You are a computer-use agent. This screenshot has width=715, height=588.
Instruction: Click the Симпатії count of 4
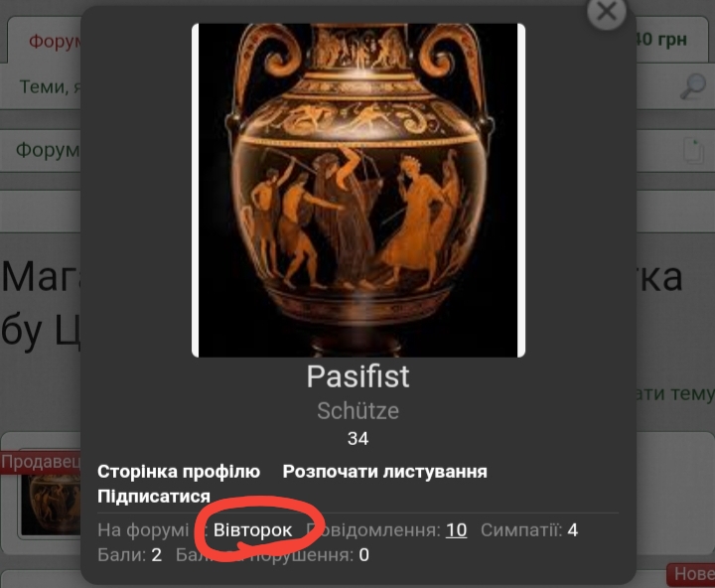pos(573,530)
